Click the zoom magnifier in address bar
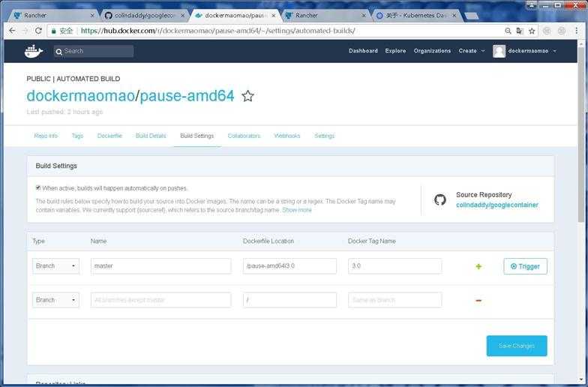Viewport: 588px width, 387px height. pos(508,31)
